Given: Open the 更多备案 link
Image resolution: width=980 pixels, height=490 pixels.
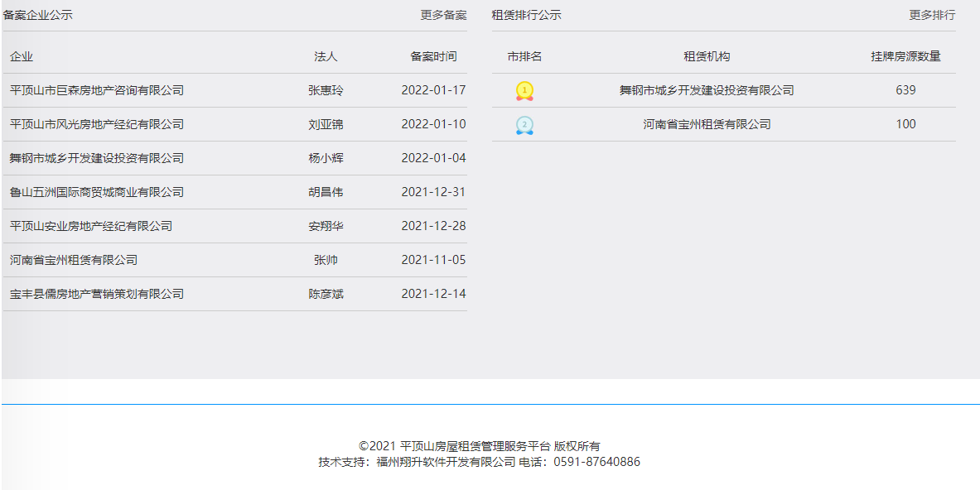Looking at the screenshot, I should tap(443, 15).
